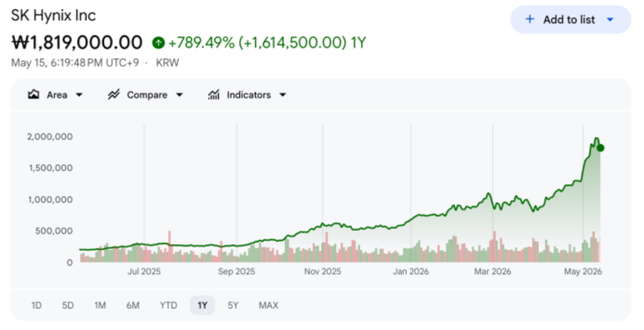Click the Nov 2025 gridline on chart

(x=322, y=193)
